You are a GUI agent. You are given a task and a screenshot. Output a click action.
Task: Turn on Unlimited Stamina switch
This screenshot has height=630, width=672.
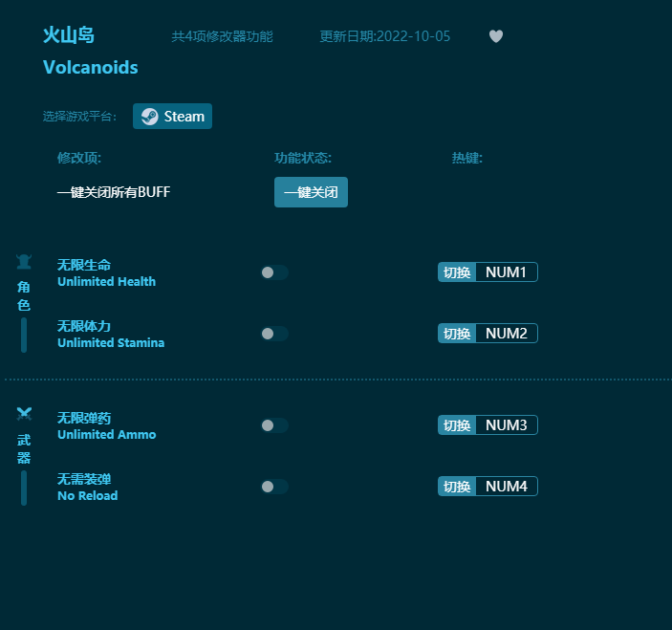(x=274, y=334)
